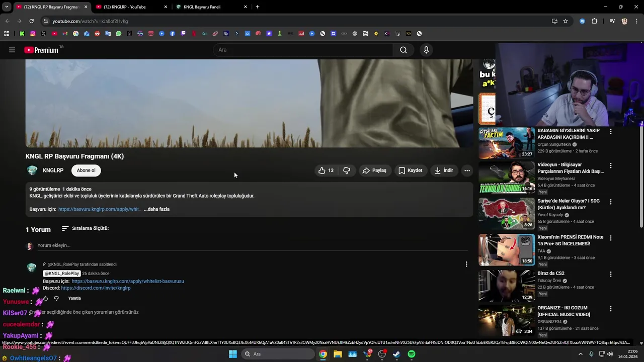Reply with Yanıtla on pinned comment

tap(74, 298)
